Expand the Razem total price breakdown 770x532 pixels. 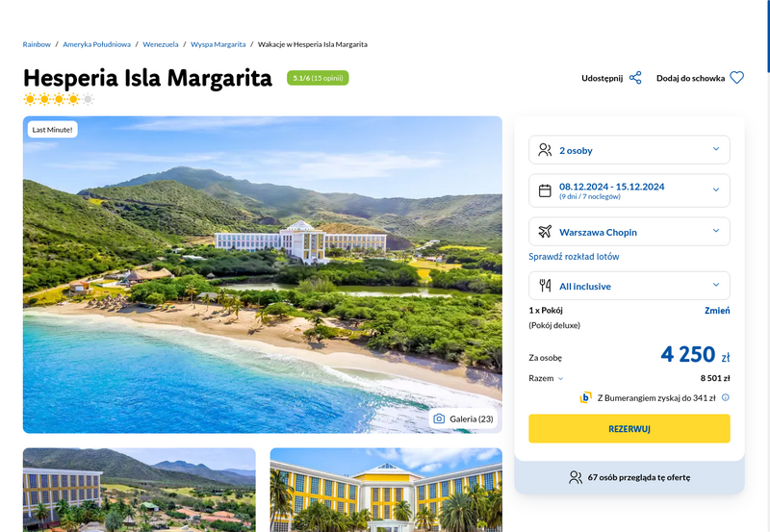tap(546, 378)
